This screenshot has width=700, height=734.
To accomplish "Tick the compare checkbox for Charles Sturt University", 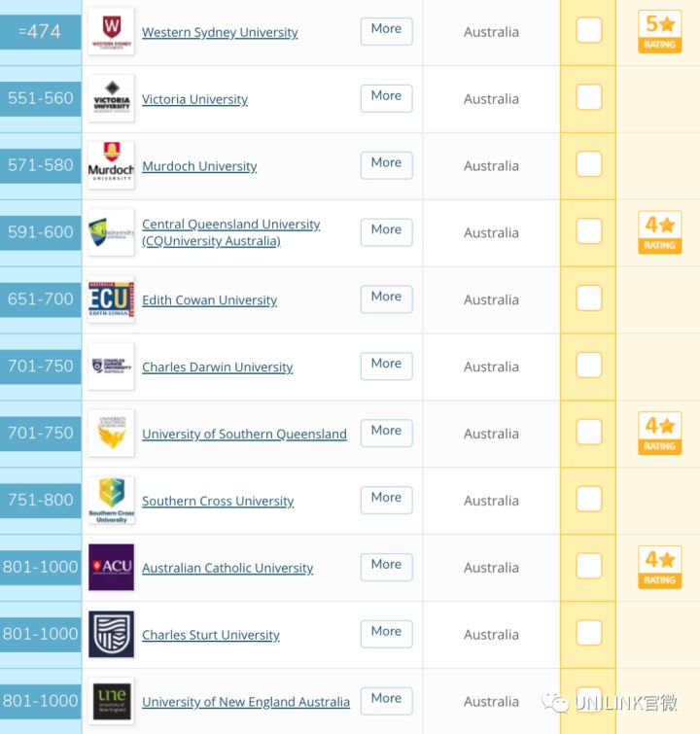I will tap(589, 633).
